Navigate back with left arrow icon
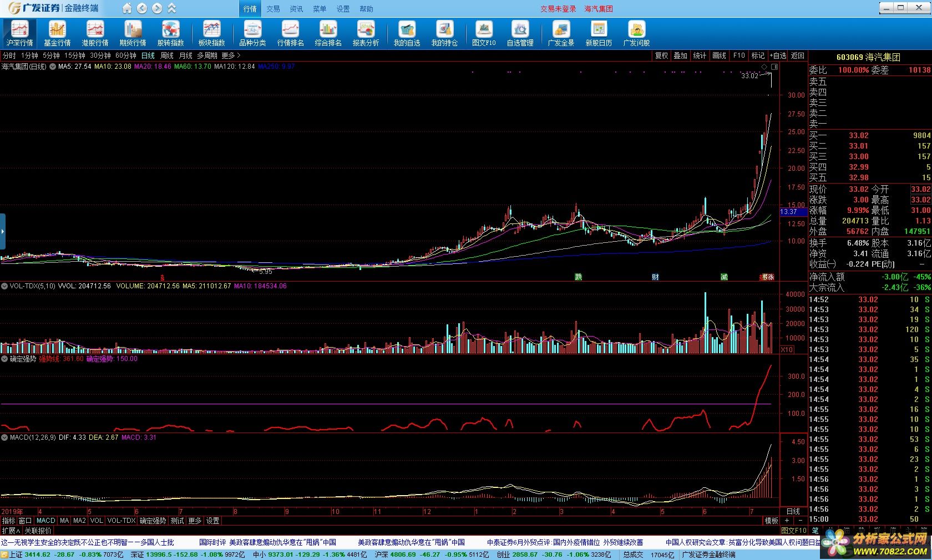 coord(142,8)
